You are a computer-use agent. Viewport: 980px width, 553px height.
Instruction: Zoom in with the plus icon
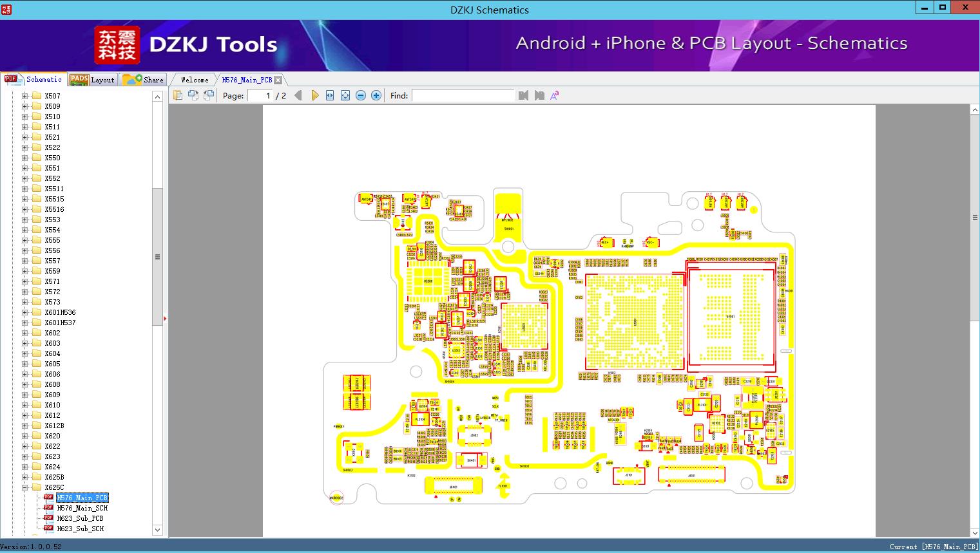click(x=376, y=95)
